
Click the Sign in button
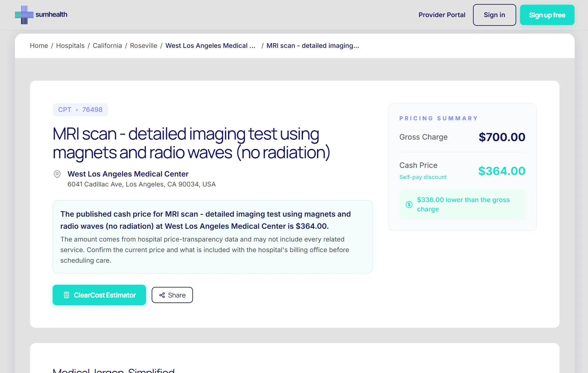click(494, 15)
